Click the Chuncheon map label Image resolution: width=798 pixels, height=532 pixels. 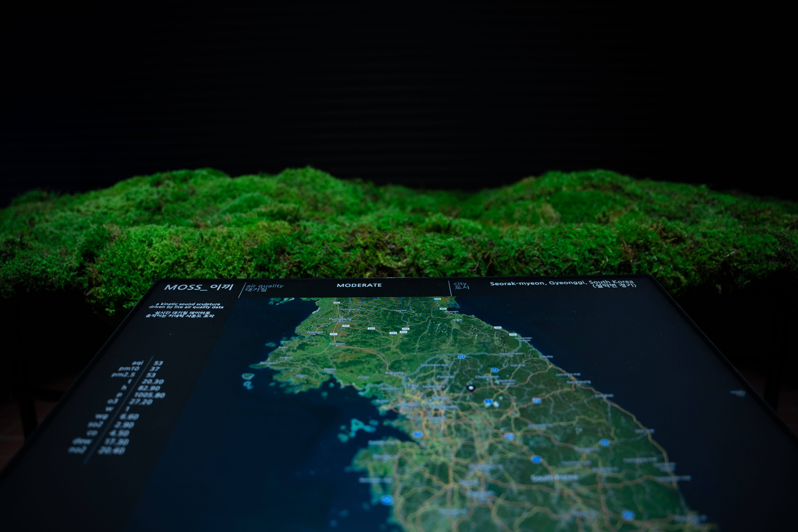click(487, 377)
